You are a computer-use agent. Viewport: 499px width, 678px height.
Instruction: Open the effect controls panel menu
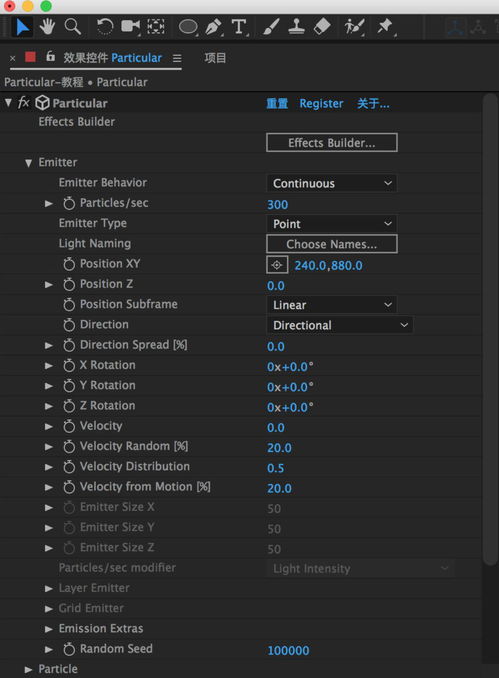[177, 58]
